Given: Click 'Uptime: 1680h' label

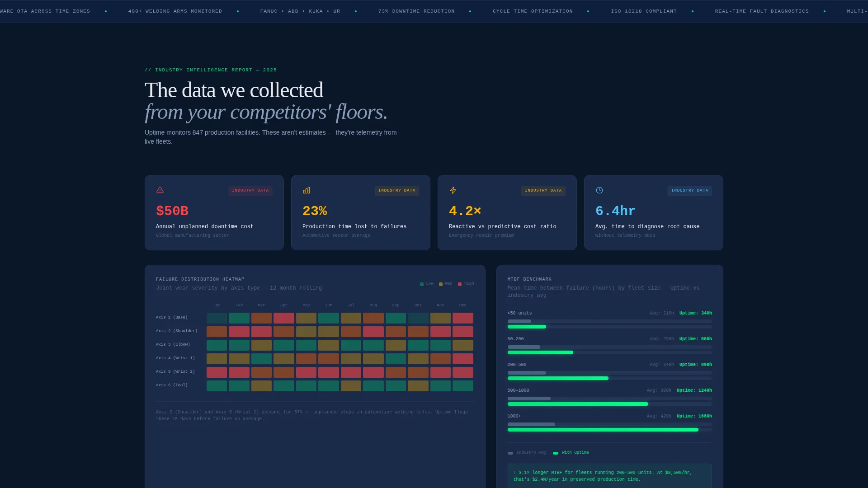Looking at the screenshot, I should coord(694,416).
